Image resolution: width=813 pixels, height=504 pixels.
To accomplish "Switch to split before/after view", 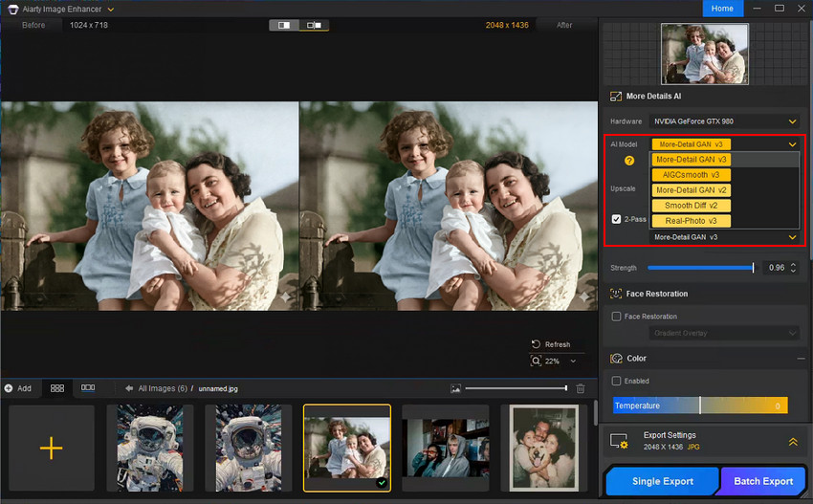I will point(284,25).
